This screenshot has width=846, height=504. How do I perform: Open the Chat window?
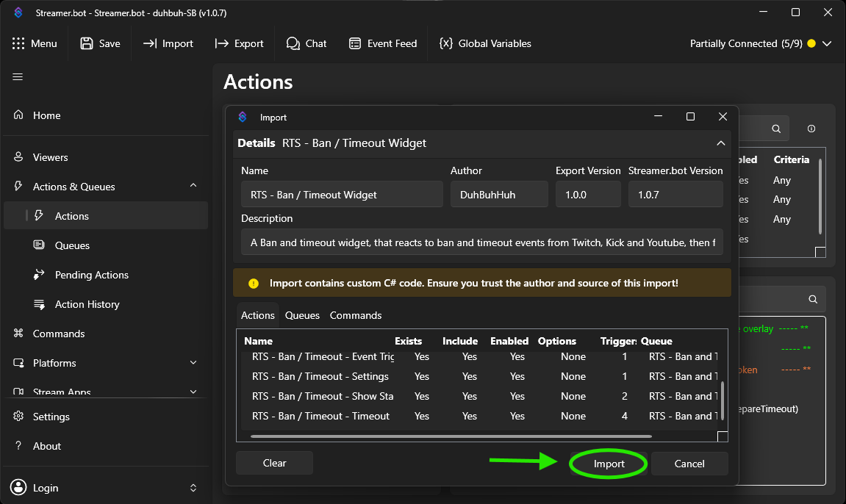click(x=307, y=43)
